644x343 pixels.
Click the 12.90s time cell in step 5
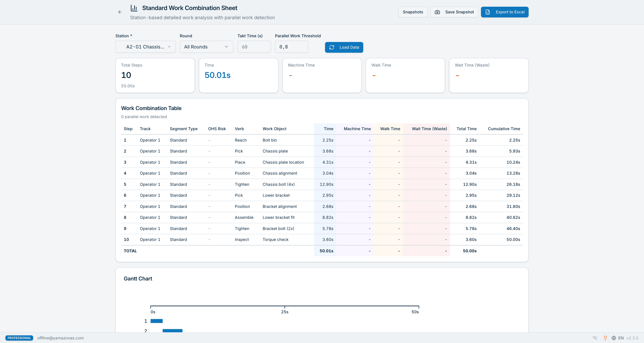click(326, 184)
